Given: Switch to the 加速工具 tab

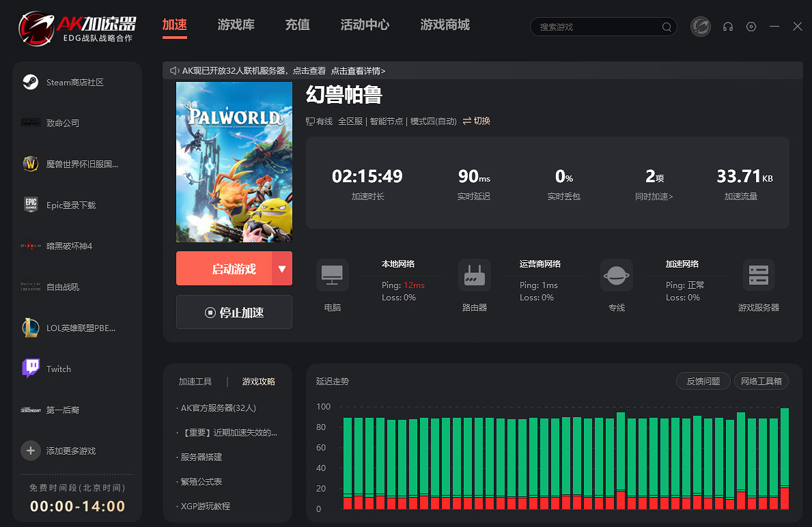Looking at the screenshot, I should point(195,382).
